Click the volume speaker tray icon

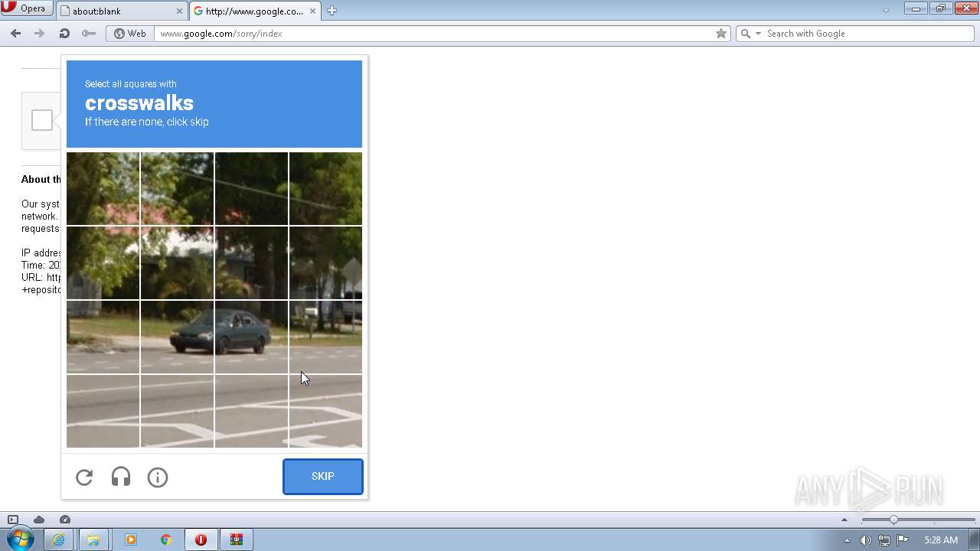(x=865, y=540)
